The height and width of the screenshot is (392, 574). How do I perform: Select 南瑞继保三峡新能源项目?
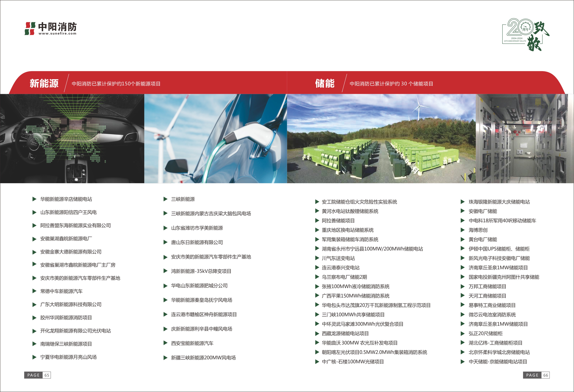click(x=66, y=344)
